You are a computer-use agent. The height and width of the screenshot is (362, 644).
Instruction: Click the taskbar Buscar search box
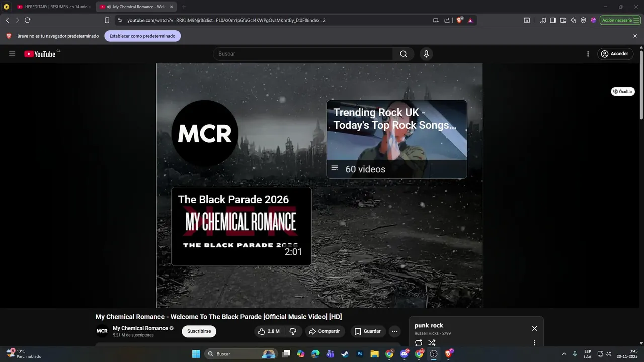pyautogui.click(x=241, y=354)
